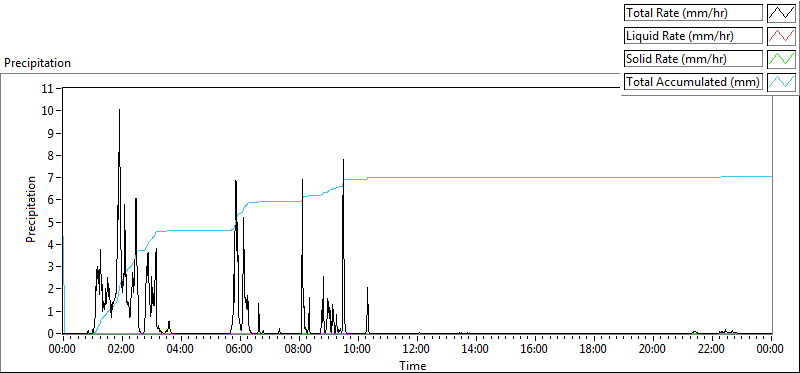
Task: Click the 'Time' x-axis label
Action: point(412,365)
